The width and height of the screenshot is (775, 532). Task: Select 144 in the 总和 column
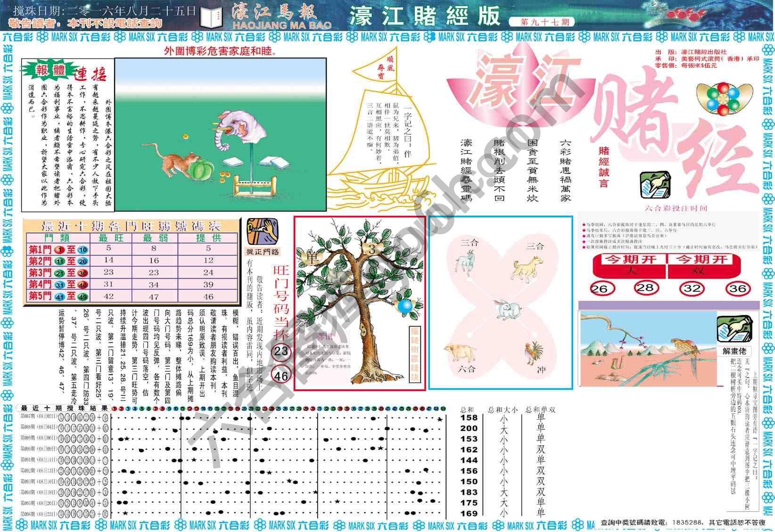(x=469, y=460)
